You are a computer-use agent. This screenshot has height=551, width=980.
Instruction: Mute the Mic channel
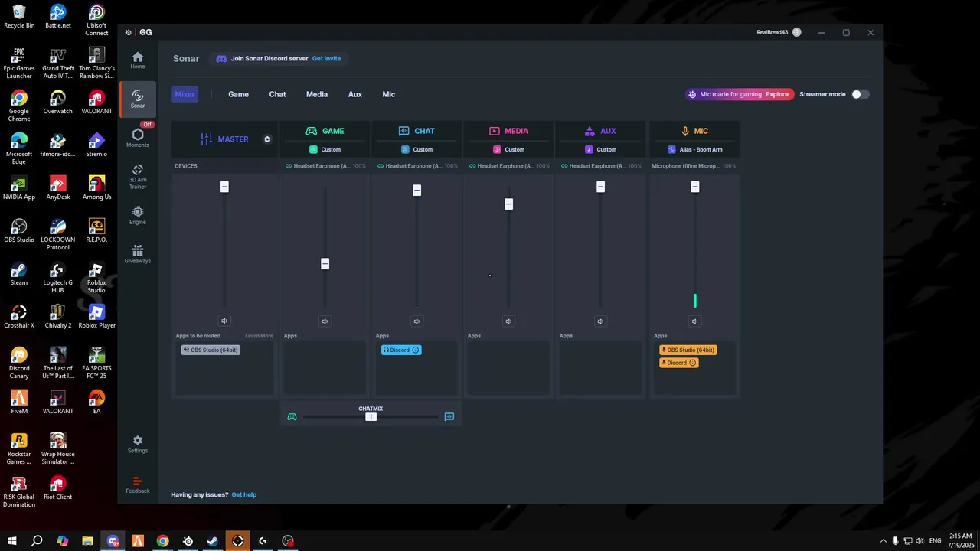694,321
